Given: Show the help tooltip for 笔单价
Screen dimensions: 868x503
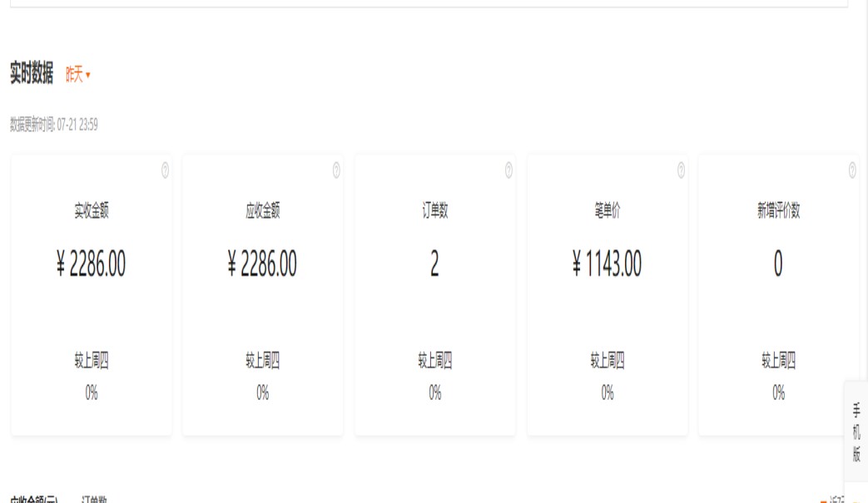Looking at the screenshot, I should coord(681,170).
